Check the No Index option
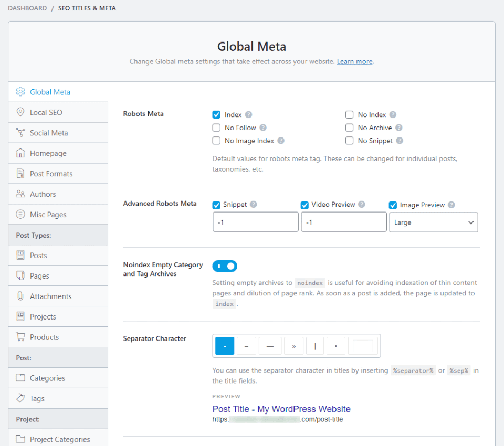This screenshot has height=446, width=504. (x=350, y=114)
